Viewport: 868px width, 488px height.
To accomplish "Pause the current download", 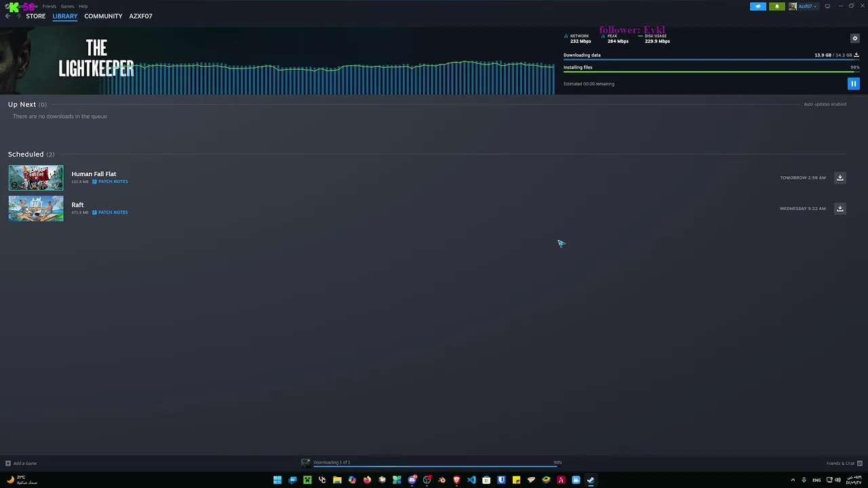I will click(853, 83).
